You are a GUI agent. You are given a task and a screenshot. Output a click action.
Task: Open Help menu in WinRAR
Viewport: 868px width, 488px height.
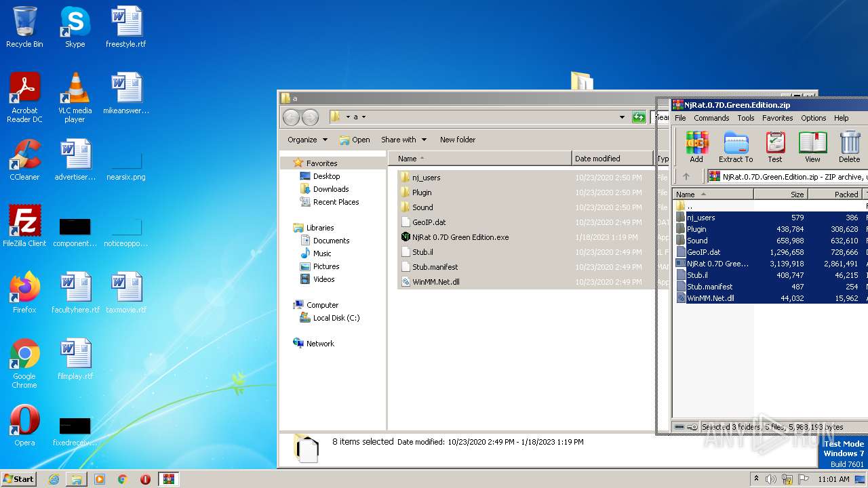841,118
